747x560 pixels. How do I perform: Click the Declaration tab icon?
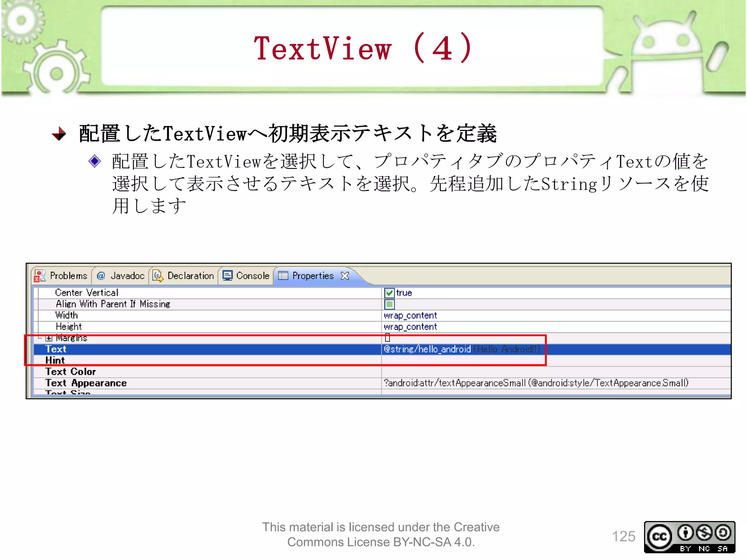pyautogui.click(x=158, y=276)
